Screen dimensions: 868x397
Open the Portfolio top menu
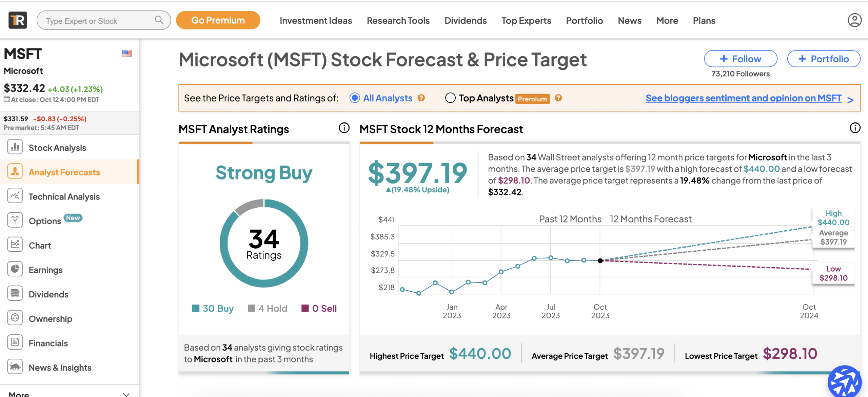click(584, 21)
